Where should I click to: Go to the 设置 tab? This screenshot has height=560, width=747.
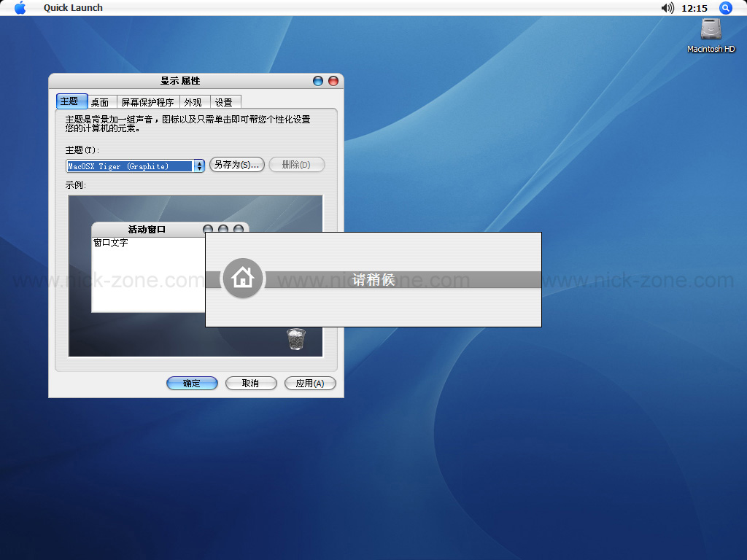(224, 102)
